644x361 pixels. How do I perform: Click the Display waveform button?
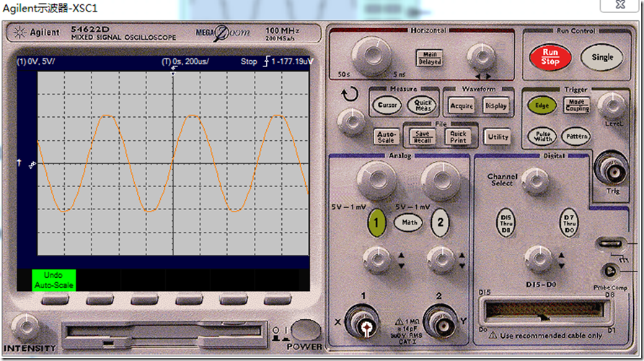pyautogui.click(x=495, y=105)
